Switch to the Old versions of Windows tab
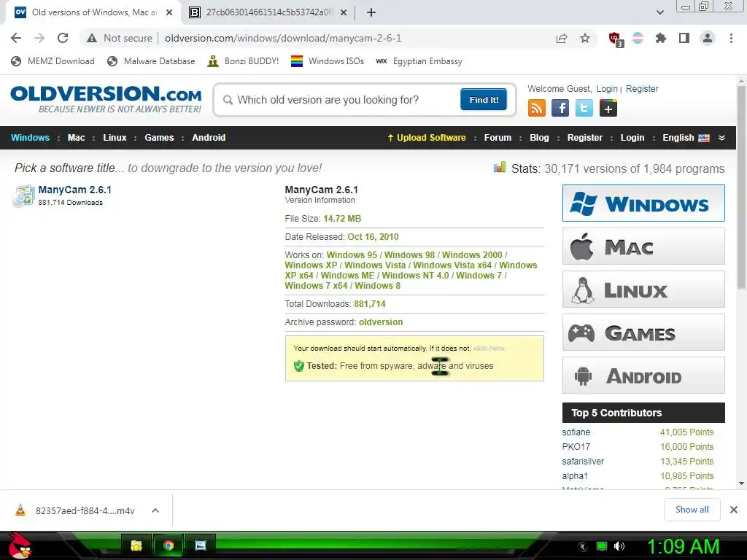This screenshot has width=747, height=560. point(93,12)
